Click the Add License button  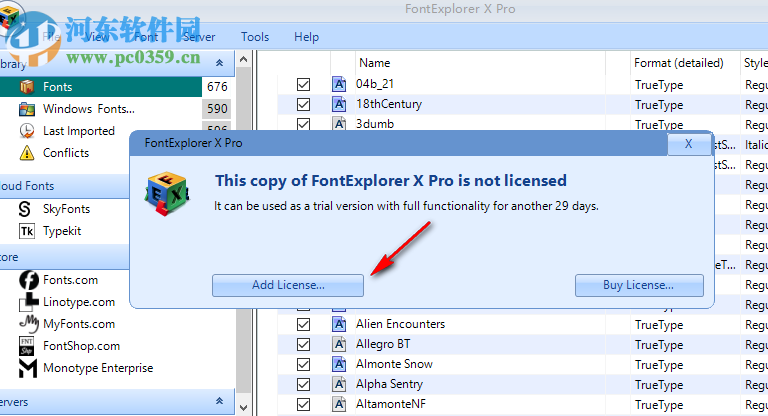pyautogui.click(x=288, y=285)
